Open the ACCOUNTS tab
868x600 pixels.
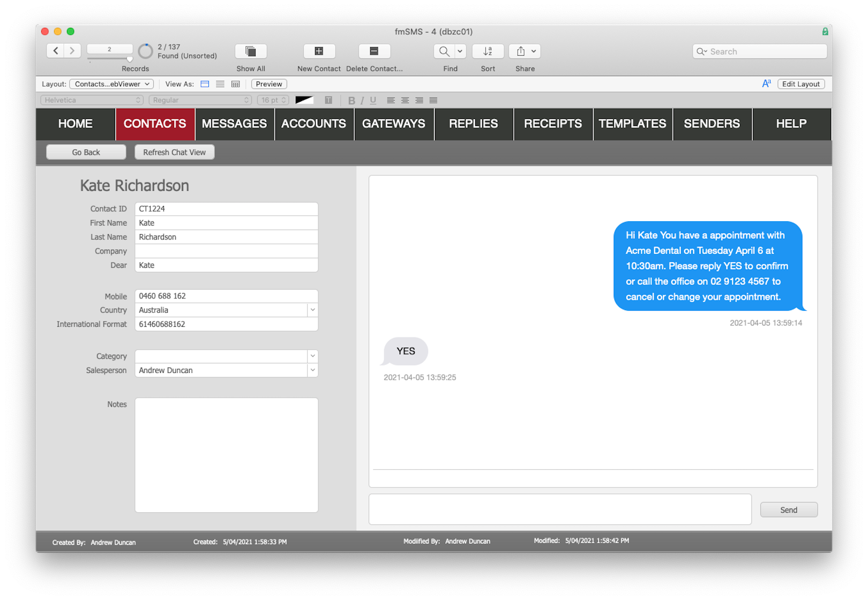click(x=314, y=124)
